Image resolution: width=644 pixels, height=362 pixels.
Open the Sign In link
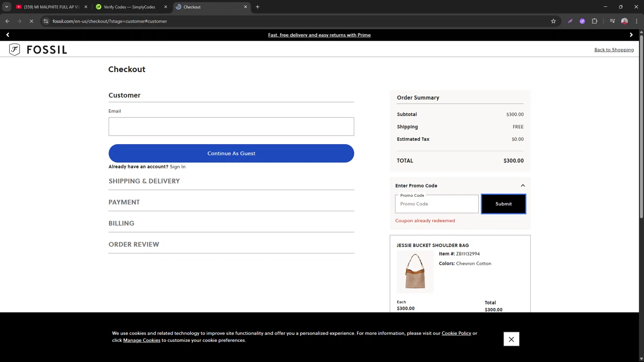coord(178,167)
